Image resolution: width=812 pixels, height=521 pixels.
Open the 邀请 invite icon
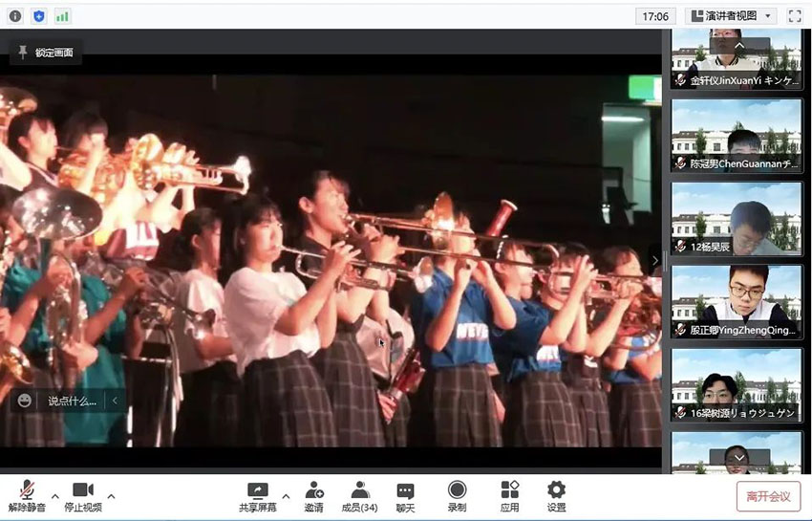click(313, 496)
